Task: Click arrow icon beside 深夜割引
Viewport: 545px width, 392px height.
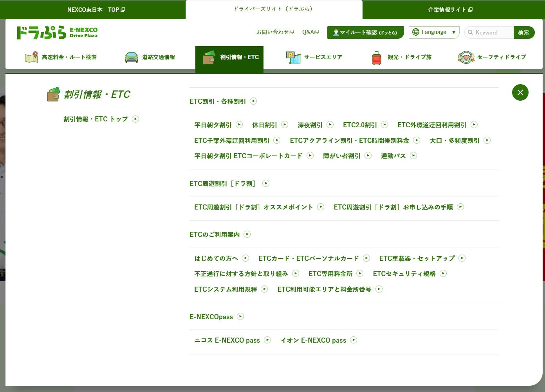Action: tap(330, 125)
